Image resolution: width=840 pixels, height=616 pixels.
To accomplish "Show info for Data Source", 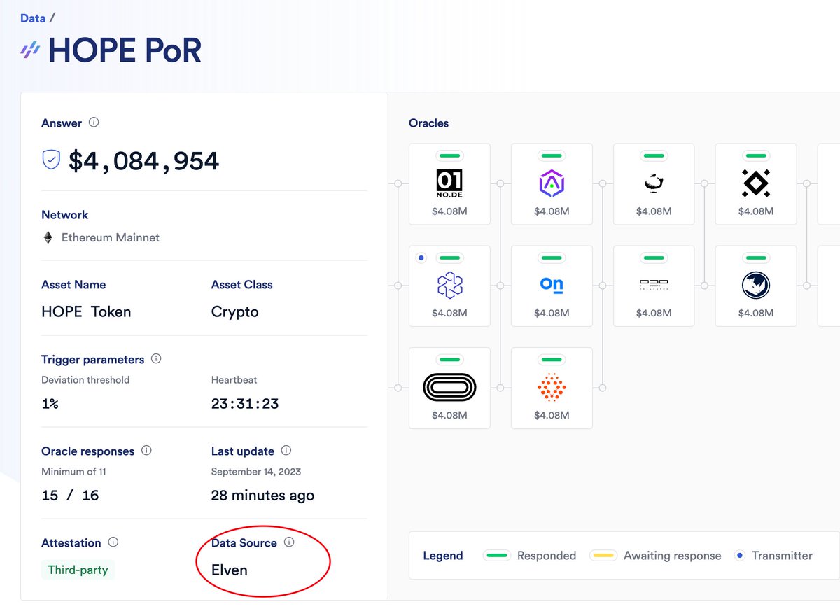I will 289,542.
